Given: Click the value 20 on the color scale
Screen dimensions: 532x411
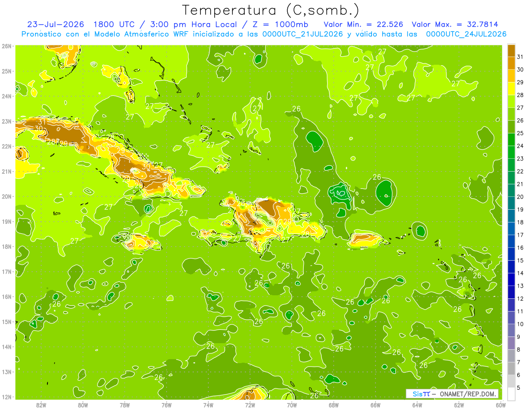Looking at the screenshot, I should 521,197.
